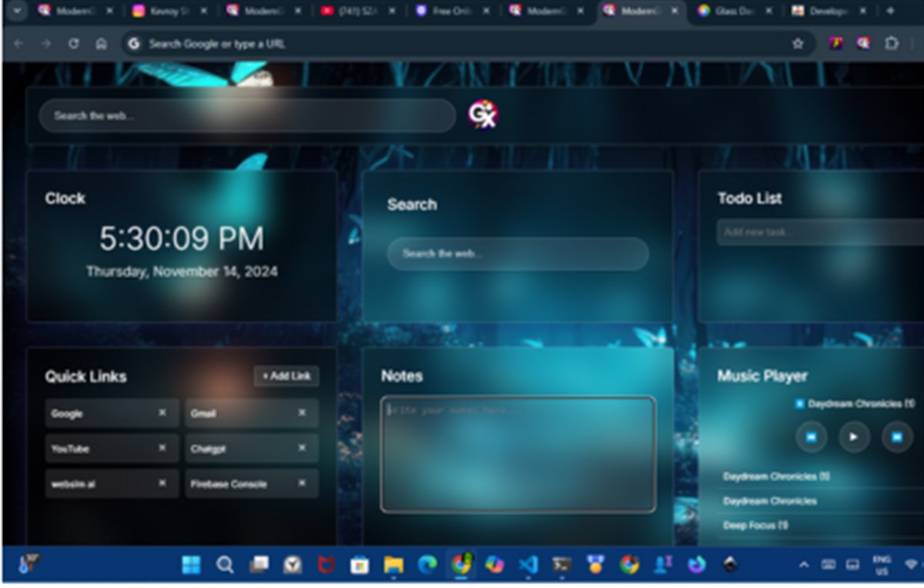924x588 pixels.
Task: Click inside the Notes text area
Action: click(x=518, y=454)
